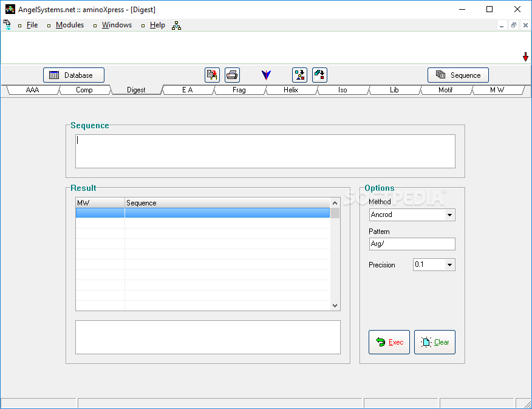Open the Help menu
532x409 pixels.
pyautogui.click(x=157, y=25)
